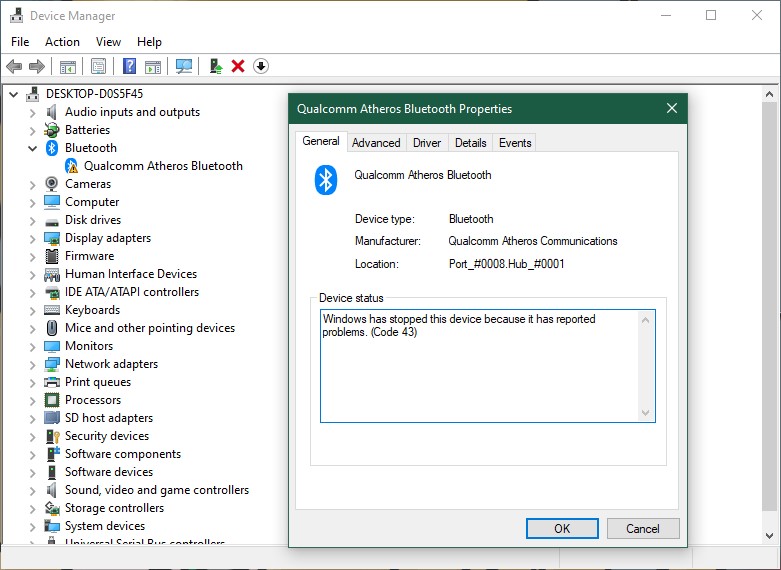Click the 'Port_#0008.Hub_#0001' location value

click(507, 264)
